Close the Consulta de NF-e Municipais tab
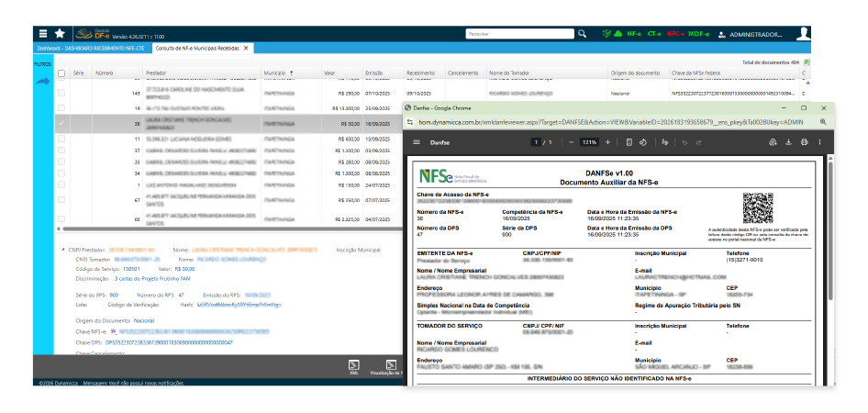The width and height of the screenshot is (868, 413). coord(246,47)
